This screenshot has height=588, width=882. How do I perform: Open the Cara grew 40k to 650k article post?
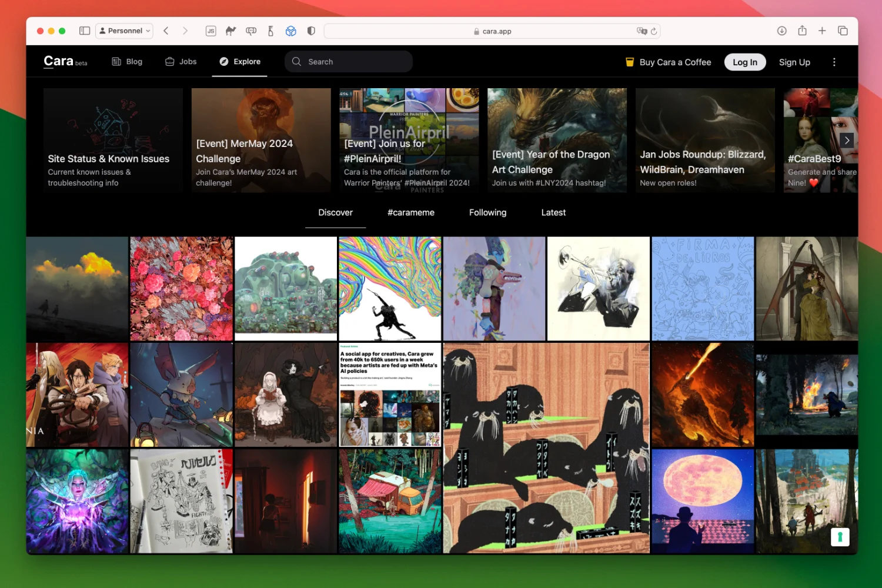pyautogui.click(x=390, y=395)
